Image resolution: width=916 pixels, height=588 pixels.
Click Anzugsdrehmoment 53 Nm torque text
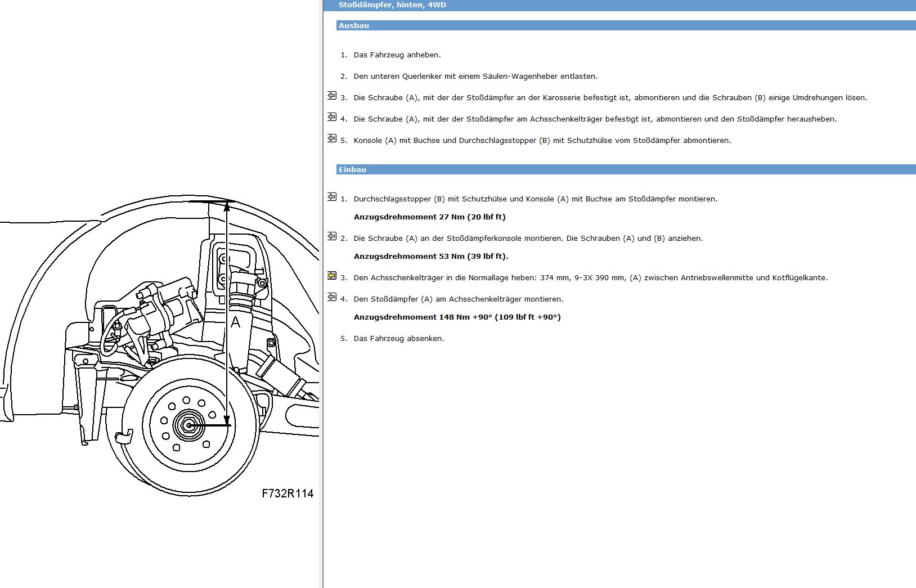click(431, 257)
